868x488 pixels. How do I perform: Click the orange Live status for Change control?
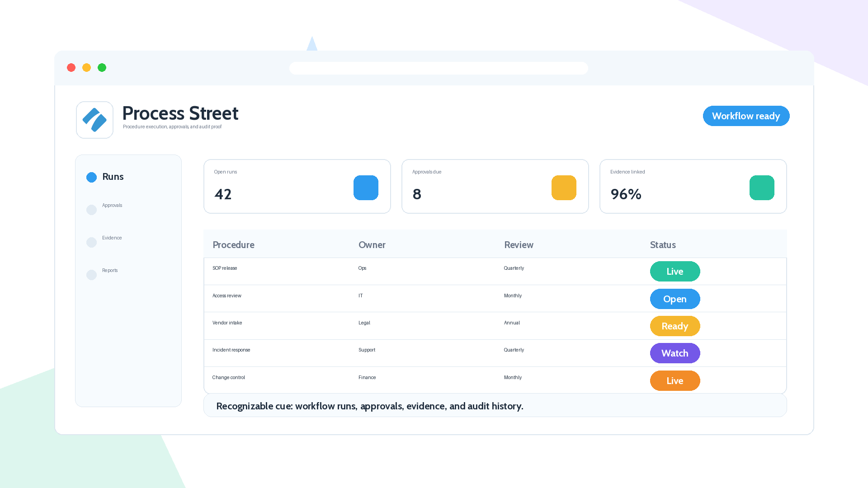point(675,381)
